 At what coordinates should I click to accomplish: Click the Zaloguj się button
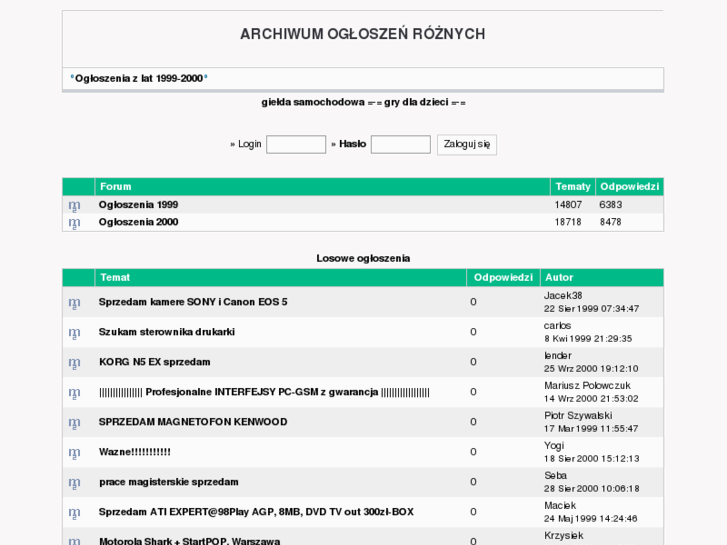(x=467, y=145)
